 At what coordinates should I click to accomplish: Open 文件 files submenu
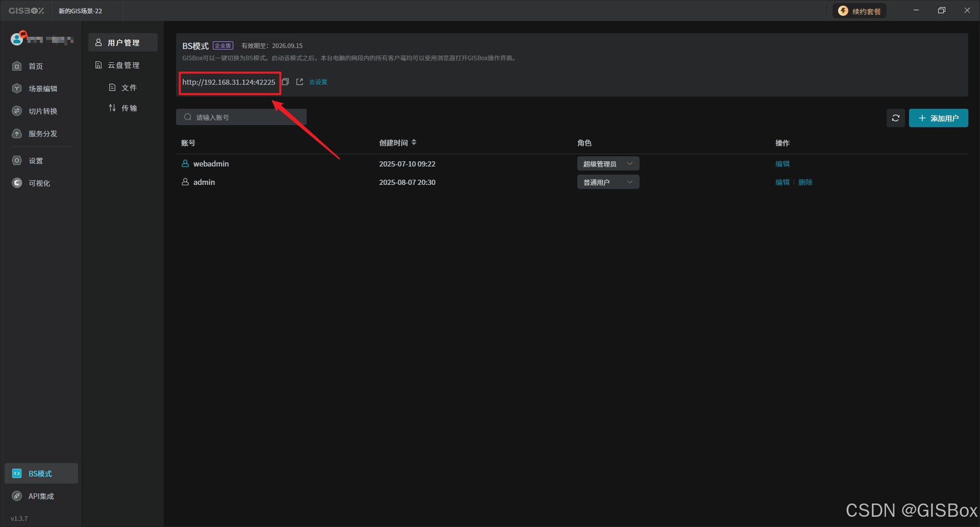tap(123, 88)
